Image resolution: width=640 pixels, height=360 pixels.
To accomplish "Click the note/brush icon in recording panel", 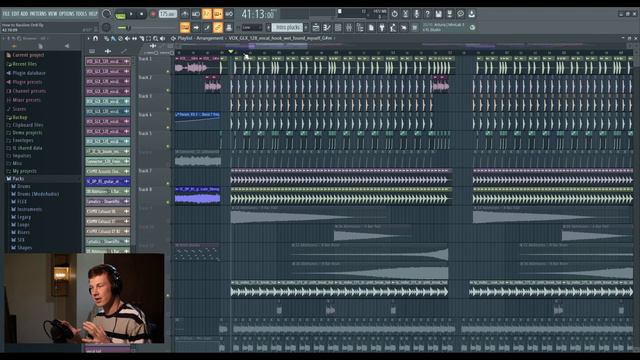I will click(x=207, y=27).
